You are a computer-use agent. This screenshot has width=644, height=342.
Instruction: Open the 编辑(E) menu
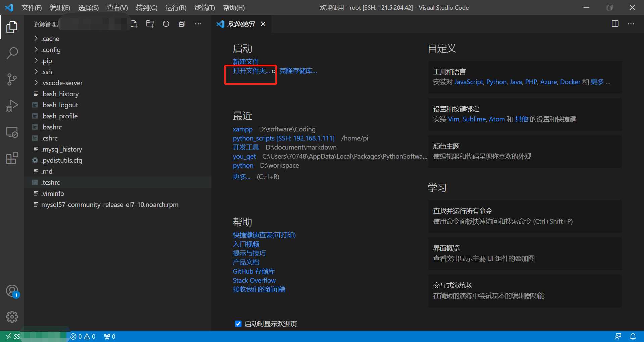60,7
